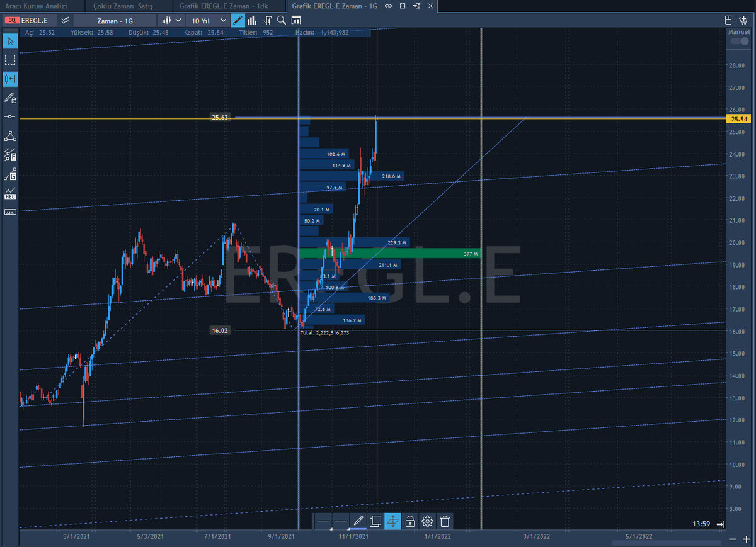The height and width of the screenshot is (547, 756).
Task: Lock the selected drawing with padlock icon
Action: [x=410, y=521]
